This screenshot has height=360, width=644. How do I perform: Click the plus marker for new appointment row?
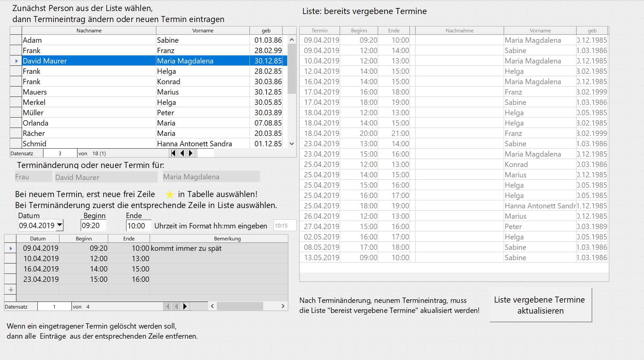[x=11, y=290]
